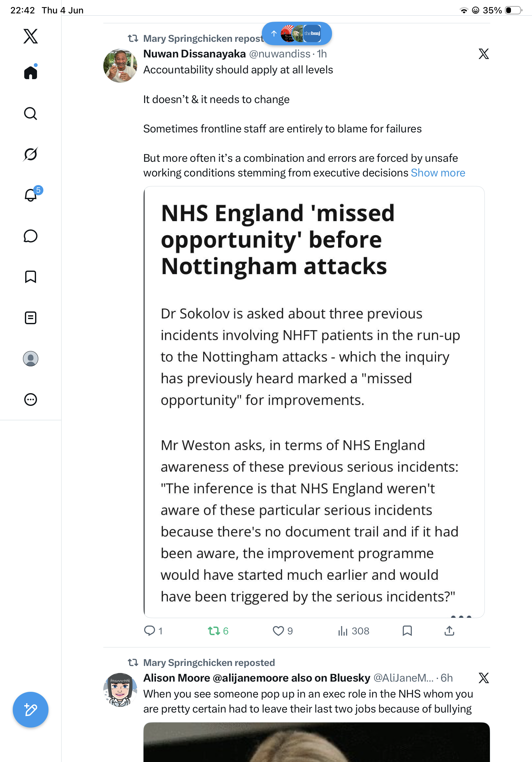Open the Grok icon in the sidebar

pyautogui.click(x=31, y=154)
